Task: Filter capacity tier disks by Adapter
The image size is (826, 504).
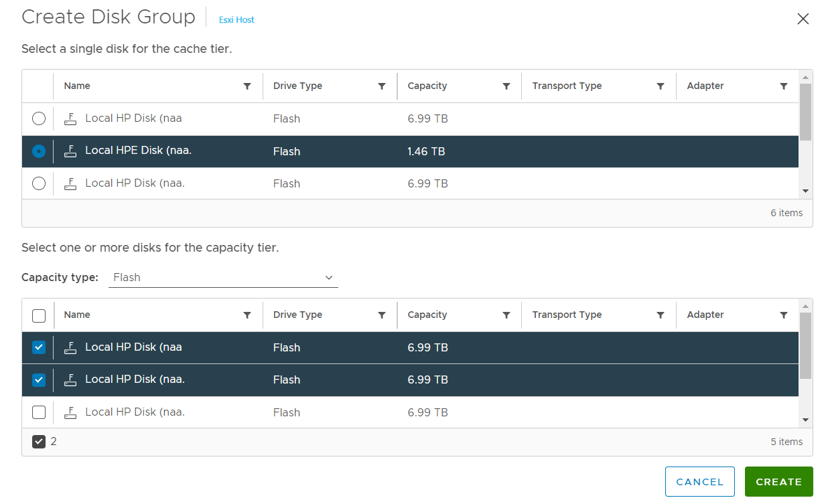Action: pos(784,315)
